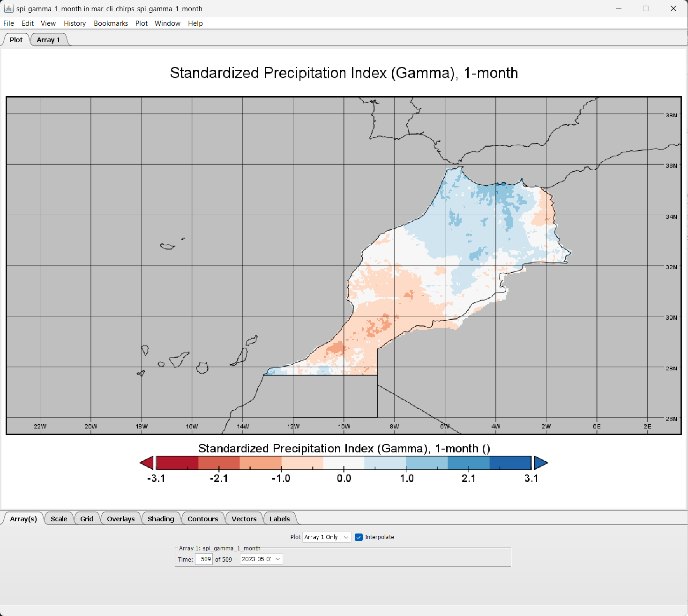Viewport: 688px width, 616px height.
Task: Open the Window menu
Action: click(168, 23)
